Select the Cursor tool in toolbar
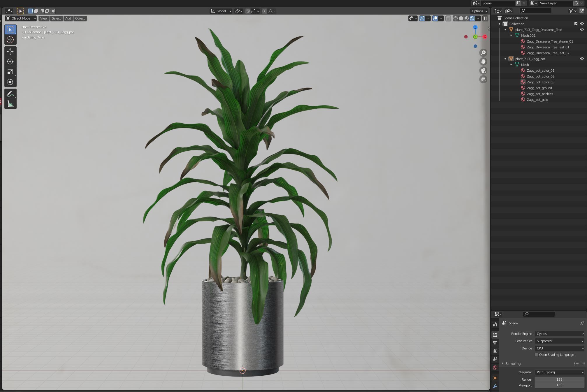 coord(10,40)
